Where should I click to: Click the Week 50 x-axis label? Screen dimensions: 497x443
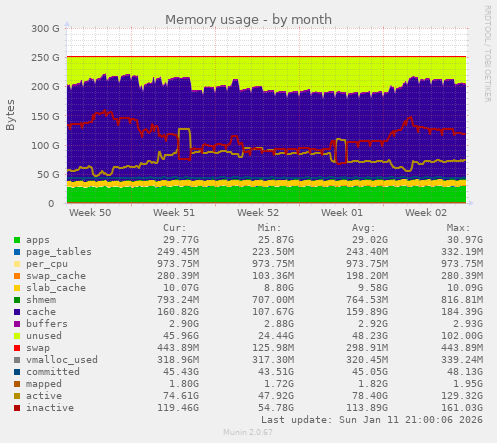coord(90,213)
